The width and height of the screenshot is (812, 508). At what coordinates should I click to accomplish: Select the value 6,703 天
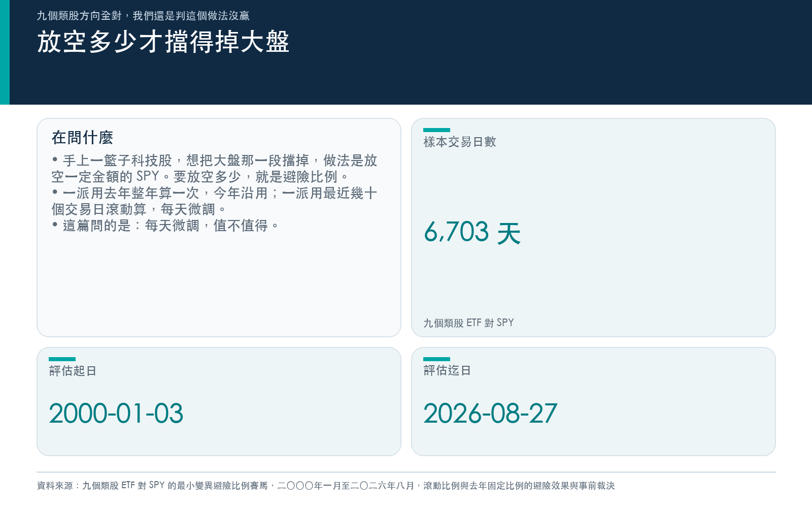472,232
